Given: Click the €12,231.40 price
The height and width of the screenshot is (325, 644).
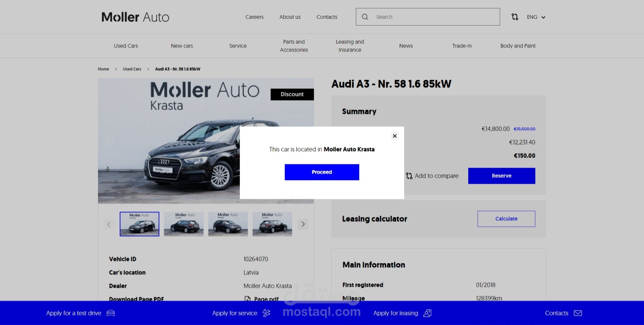Looking at the screenshot, I should click(x=522, y=142).
